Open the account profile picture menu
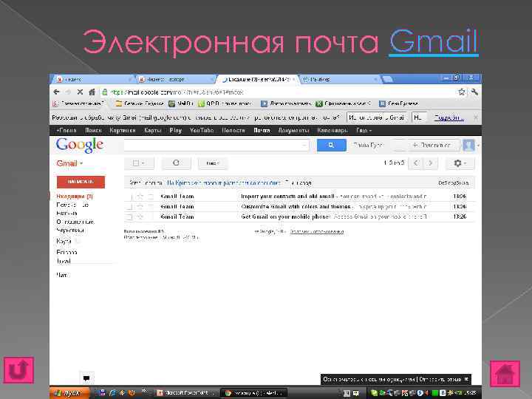 pyautogui.click(x=468, y=146)
